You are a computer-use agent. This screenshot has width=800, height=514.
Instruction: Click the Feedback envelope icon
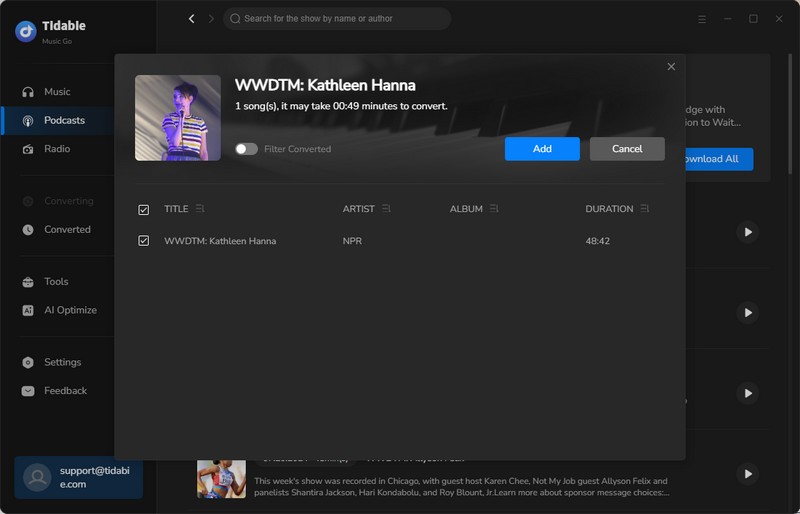[28, 391]
